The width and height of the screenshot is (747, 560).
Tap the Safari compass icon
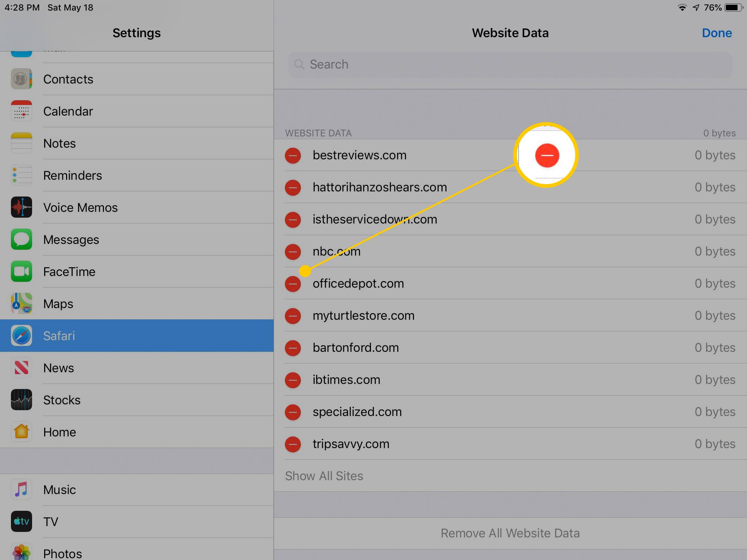tap(22, 335)
